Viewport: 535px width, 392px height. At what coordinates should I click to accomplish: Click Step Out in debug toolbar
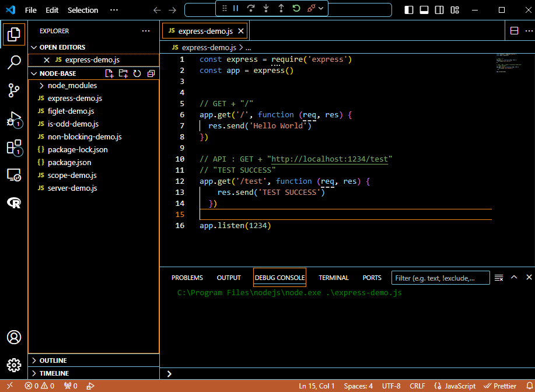281,8
